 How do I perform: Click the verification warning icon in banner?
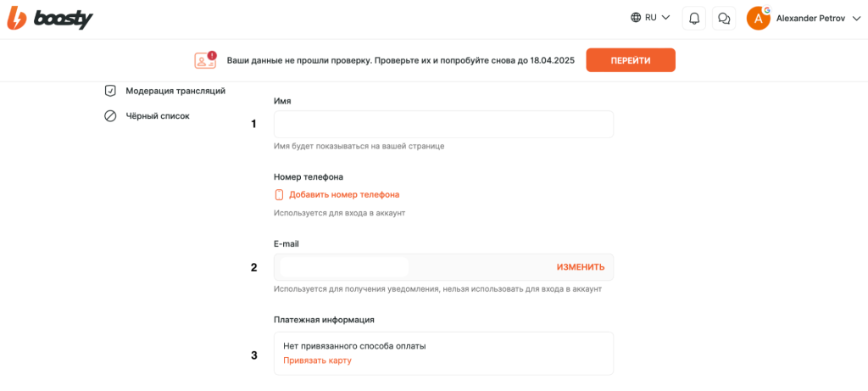tap(205, 60)
